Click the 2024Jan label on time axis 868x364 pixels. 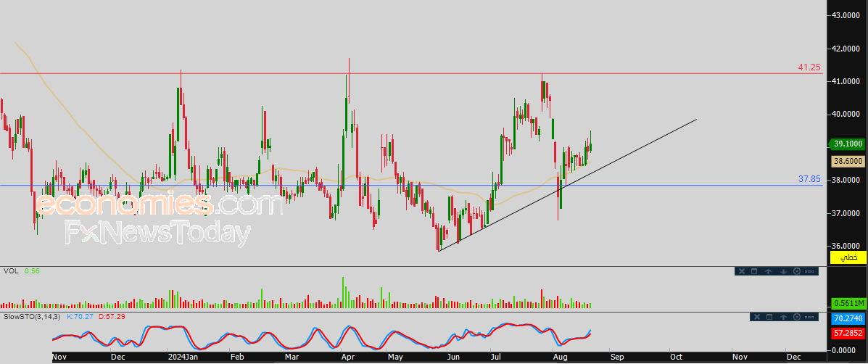182,358
